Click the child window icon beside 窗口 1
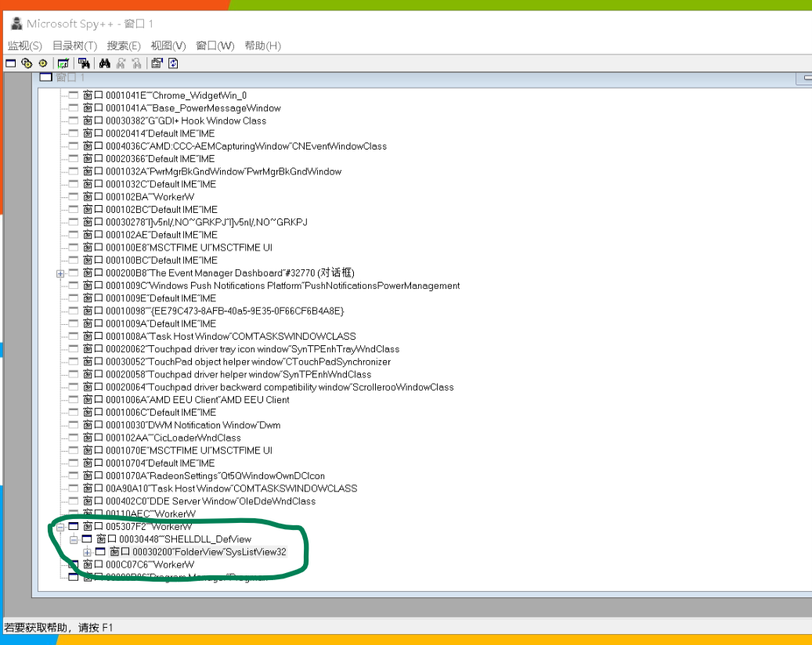The width and height of the screenshot is (812, 645). (x=46, y=77)
